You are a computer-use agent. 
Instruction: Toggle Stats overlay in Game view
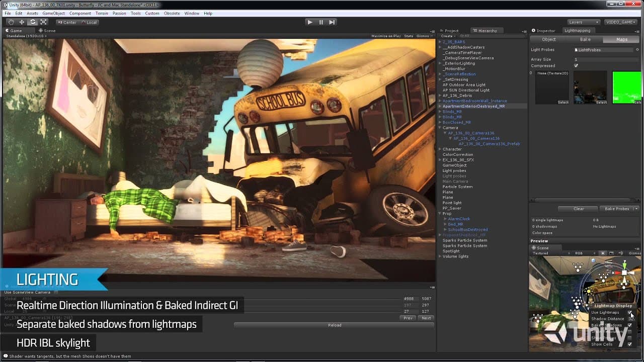(x=409, y=36)
